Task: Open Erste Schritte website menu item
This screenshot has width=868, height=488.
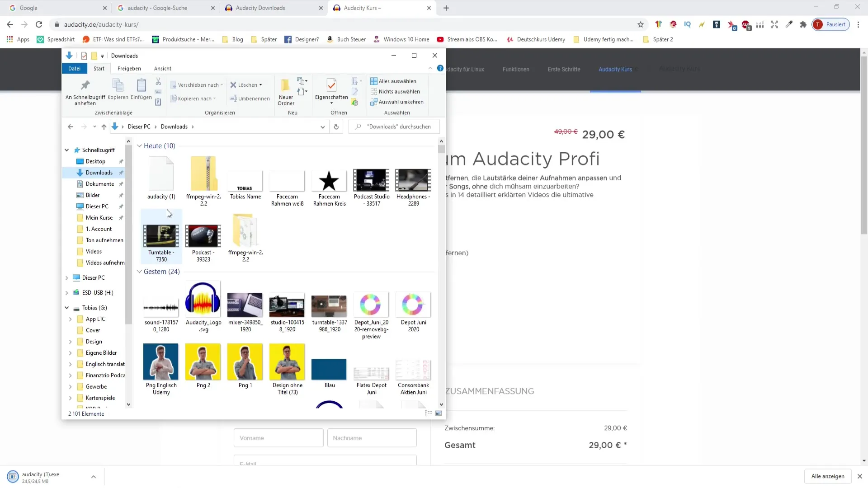Action: tap(564, 69)
